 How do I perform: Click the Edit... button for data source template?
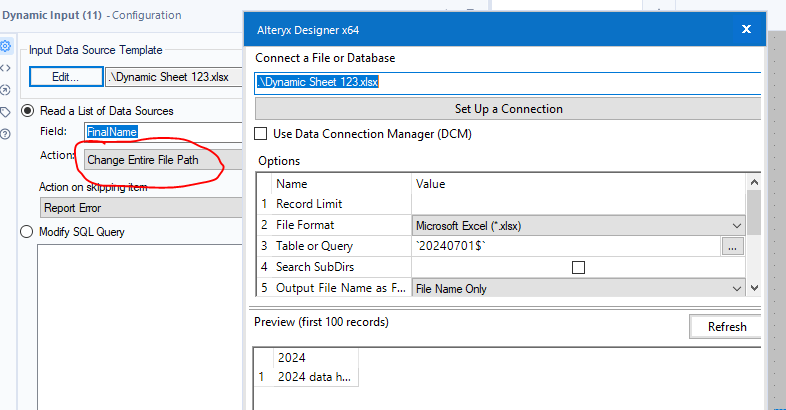point(66,77)
